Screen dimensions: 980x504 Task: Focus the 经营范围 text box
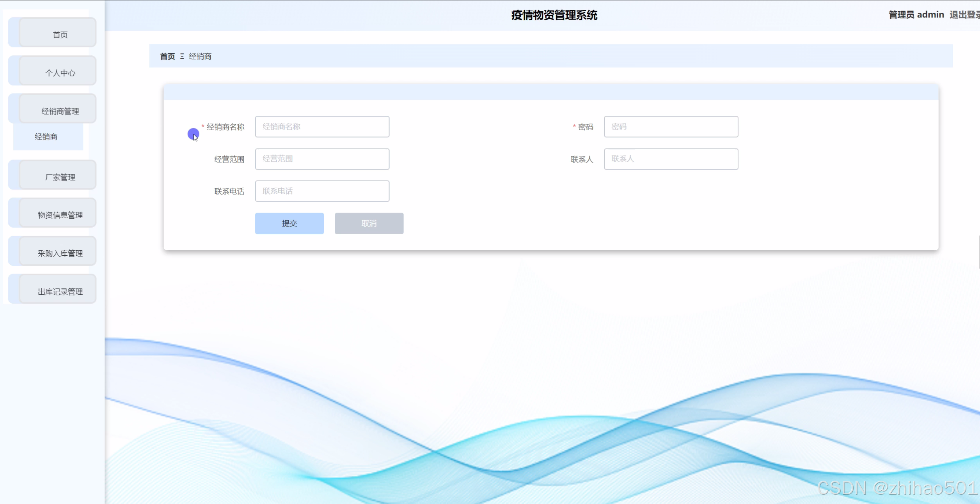click(x=322, y=159)
